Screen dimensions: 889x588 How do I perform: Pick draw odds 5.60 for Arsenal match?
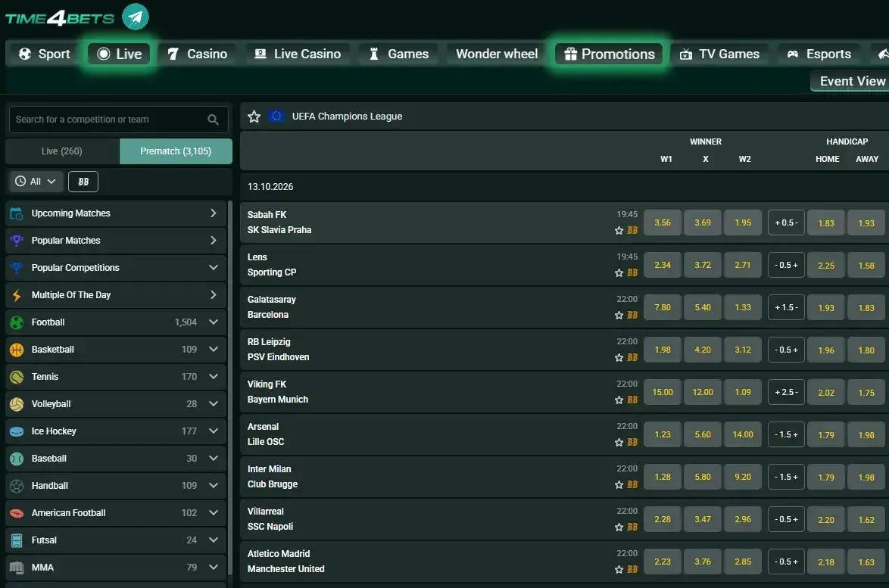click(703, 434)
